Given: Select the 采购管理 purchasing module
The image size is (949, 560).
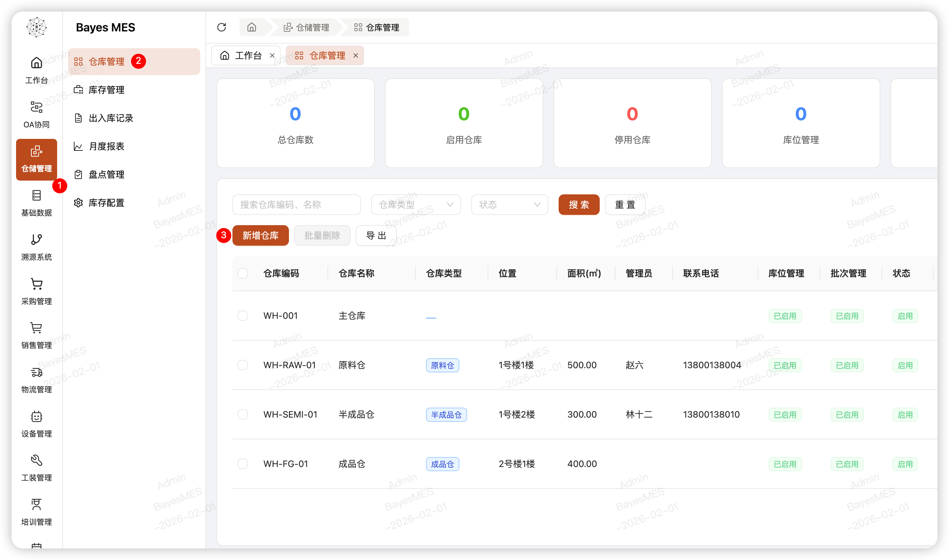Looking at the screenshot, I should point(36,291).
